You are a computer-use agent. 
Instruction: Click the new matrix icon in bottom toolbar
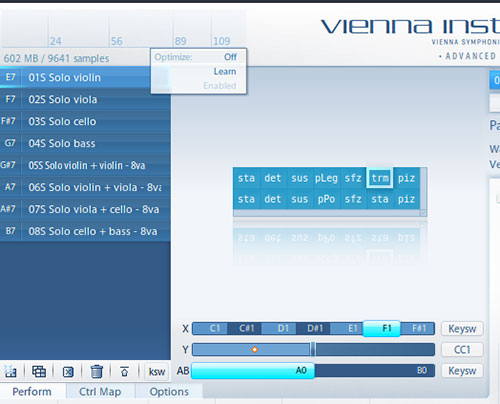pos(10,371)
